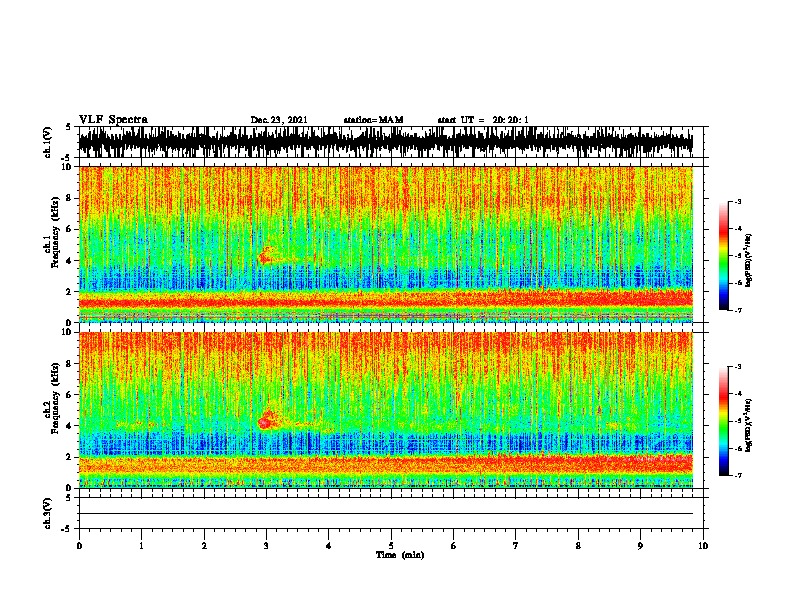The width and height of the screenshot is (792, 612).
Task: Click the "ch.3(V)" axis label
Action: click(x=47, y=513)
